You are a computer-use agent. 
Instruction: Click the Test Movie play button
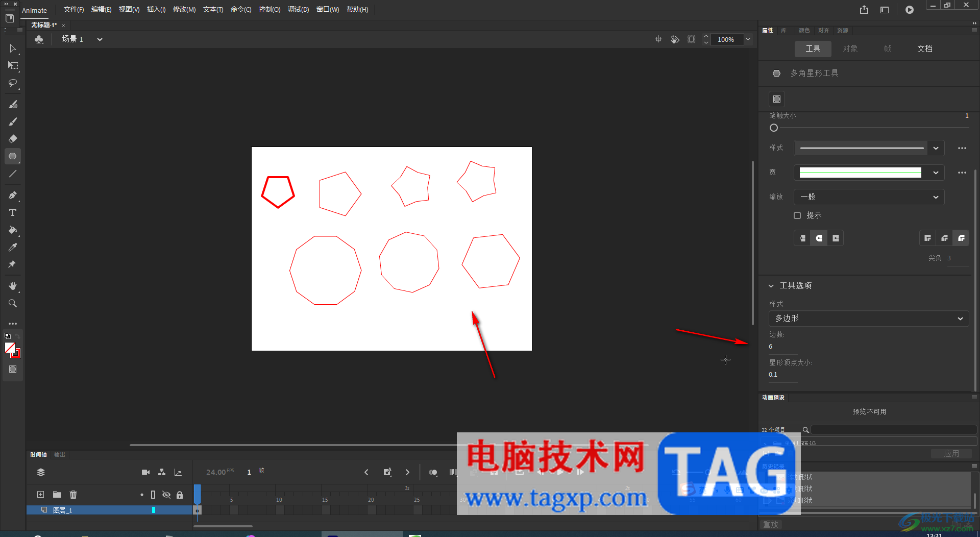click(910, 10)
